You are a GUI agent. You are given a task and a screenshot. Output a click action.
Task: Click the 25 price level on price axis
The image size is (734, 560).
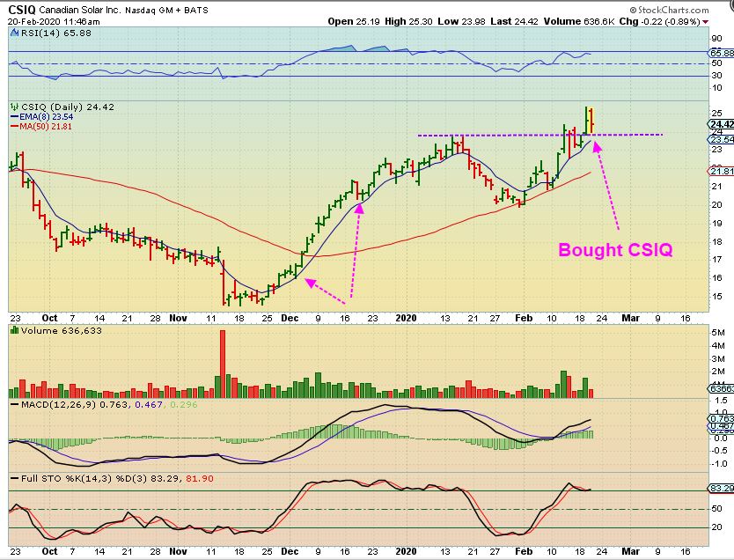coord(716,114)
